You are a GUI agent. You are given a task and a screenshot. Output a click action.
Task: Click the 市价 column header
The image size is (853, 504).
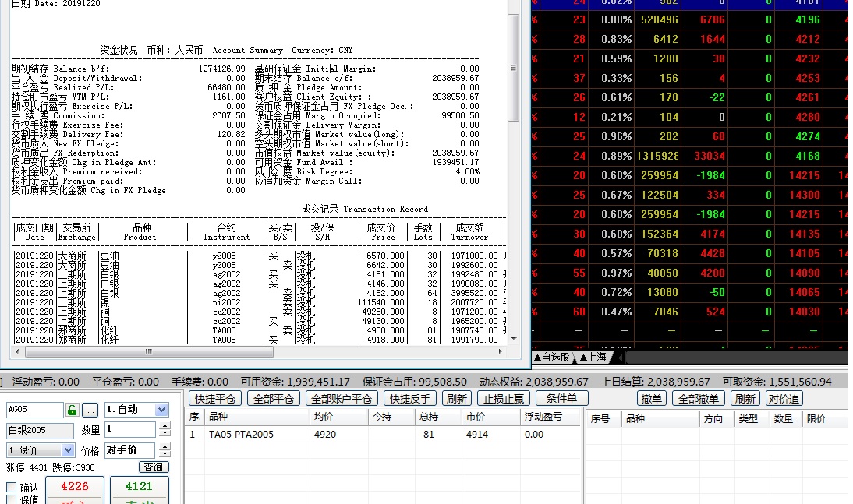pyautogui.click(x=490, y=417)
